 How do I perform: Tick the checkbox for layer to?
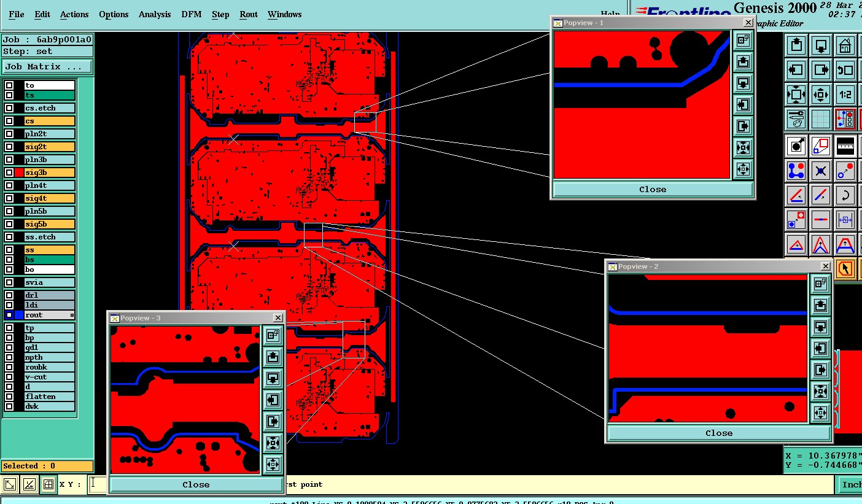coord(9,85)
